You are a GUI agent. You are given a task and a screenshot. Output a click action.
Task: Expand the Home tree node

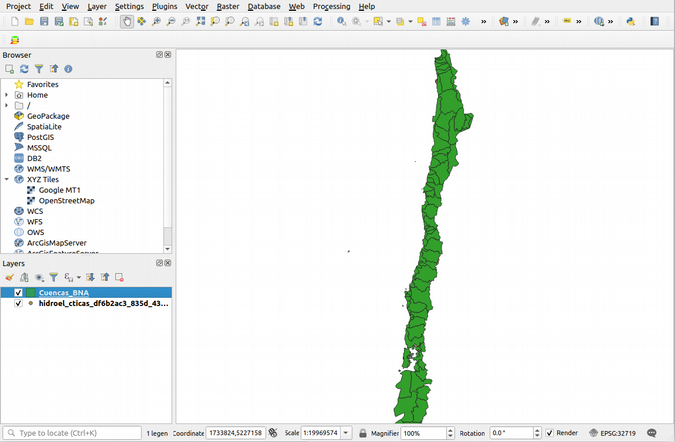click(7, 95)
